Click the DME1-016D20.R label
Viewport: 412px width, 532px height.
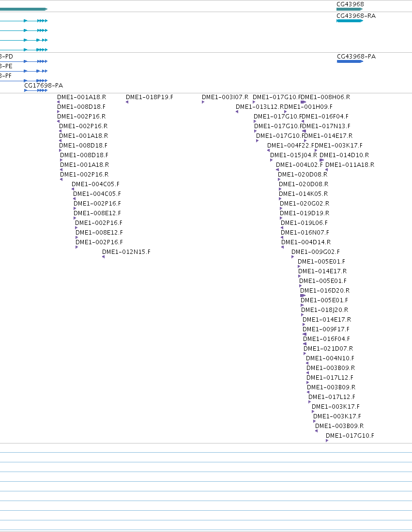pyautogui.click(x=325, y=291)
